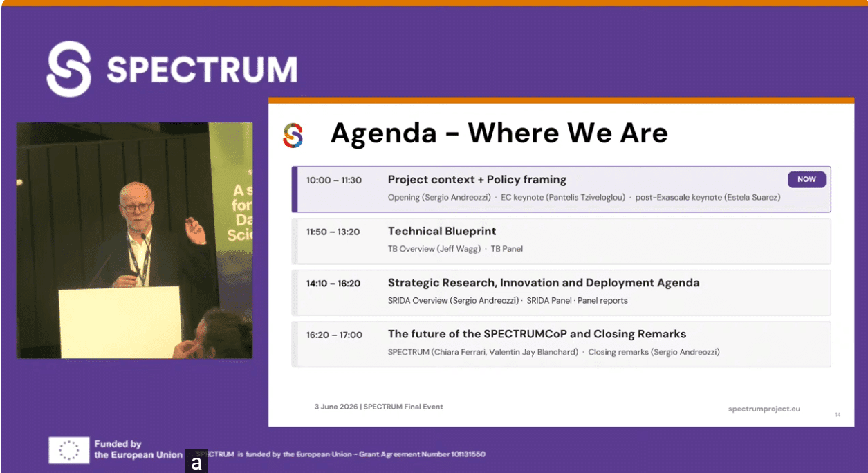Click 'SRIDA Panel' text
Screen dimensions: 868x473
tap(549, 301)
